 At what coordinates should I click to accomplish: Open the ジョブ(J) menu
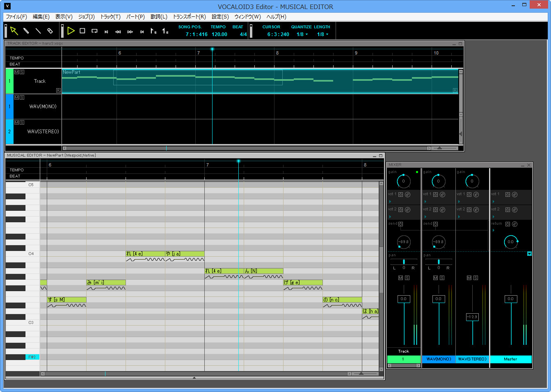pos(87,17)
